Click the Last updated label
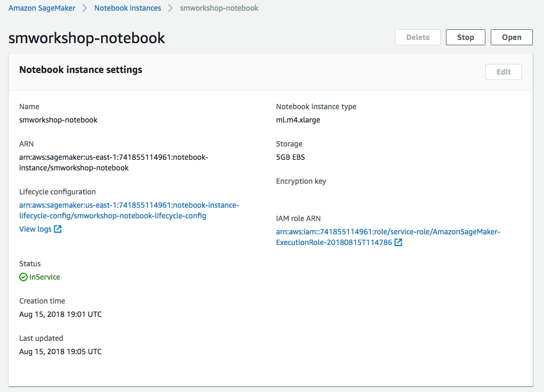This screenshot has width=544, height=392. (41, 338)
